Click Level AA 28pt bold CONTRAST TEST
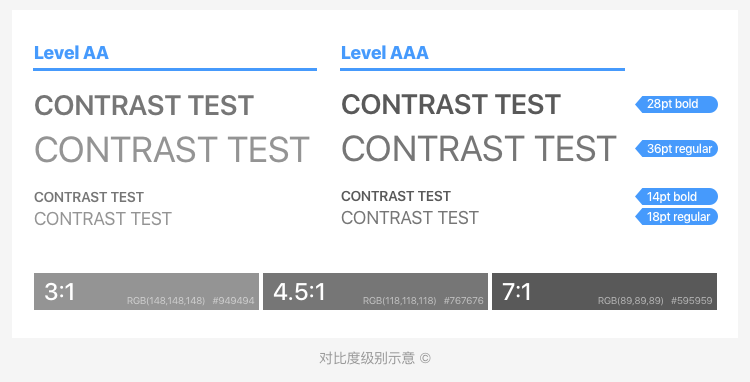The image size is (750, 382). click(144, 106)
